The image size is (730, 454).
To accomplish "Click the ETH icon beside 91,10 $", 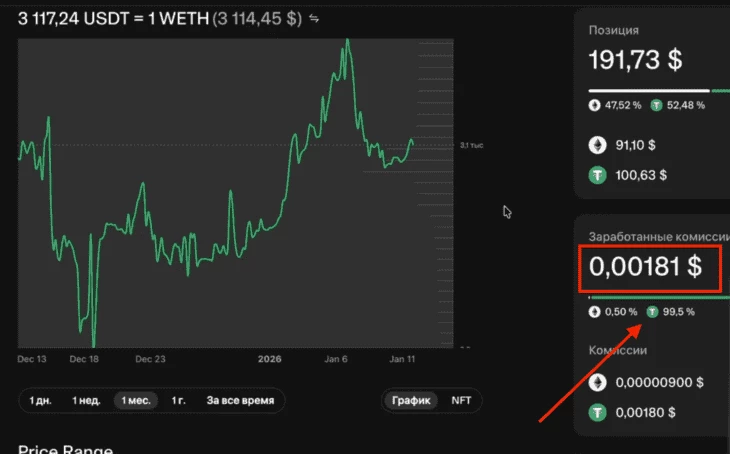I will [x=598, y=145].
